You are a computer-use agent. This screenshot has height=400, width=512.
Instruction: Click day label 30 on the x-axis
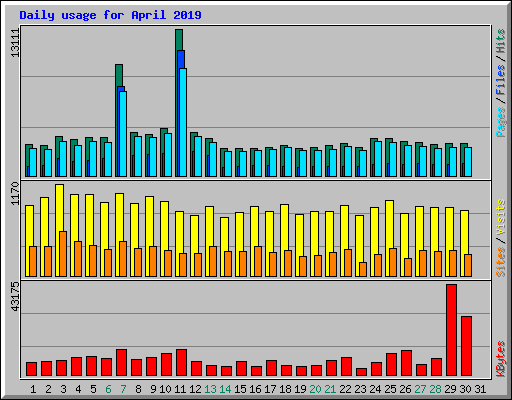(465, 389)
